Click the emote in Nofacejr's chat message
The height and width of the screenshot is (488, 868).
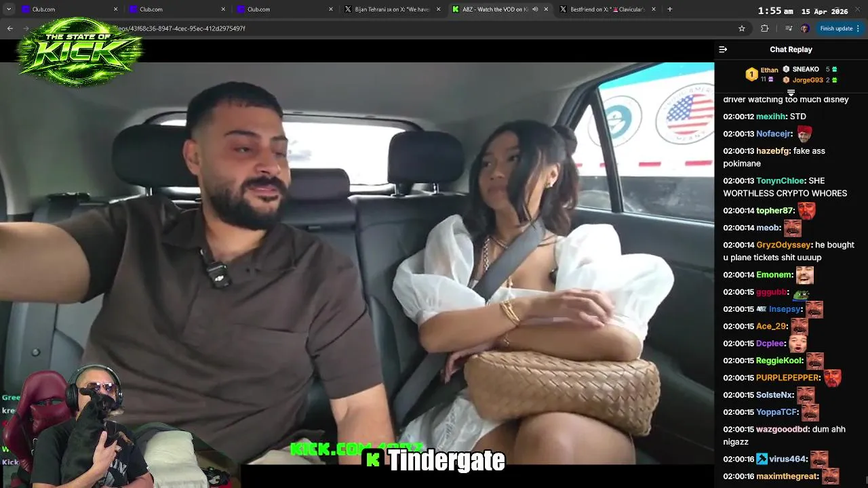[x=804, y=133]
